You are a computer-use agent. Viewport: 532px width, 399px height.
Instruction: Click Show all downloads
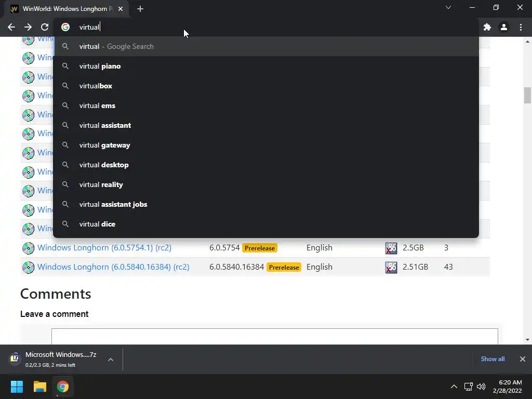click(493, 359)
